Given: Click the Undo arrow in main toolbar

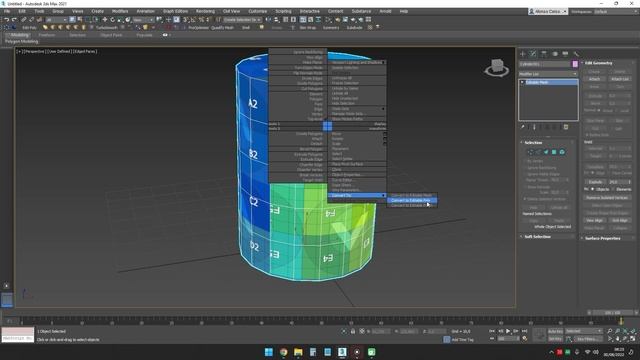Looking at the screenshot, I should click(x=7, y=20).
